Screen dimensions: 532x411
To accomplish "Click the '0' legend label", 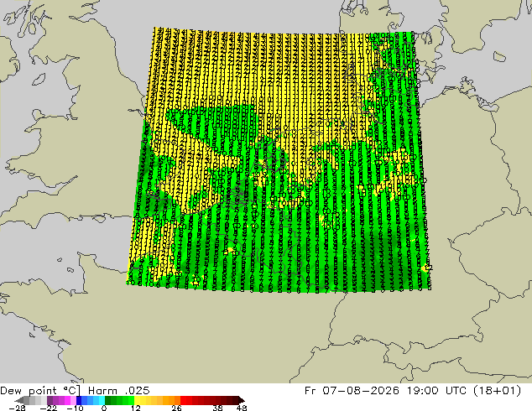I will click(x=104, y=408).
